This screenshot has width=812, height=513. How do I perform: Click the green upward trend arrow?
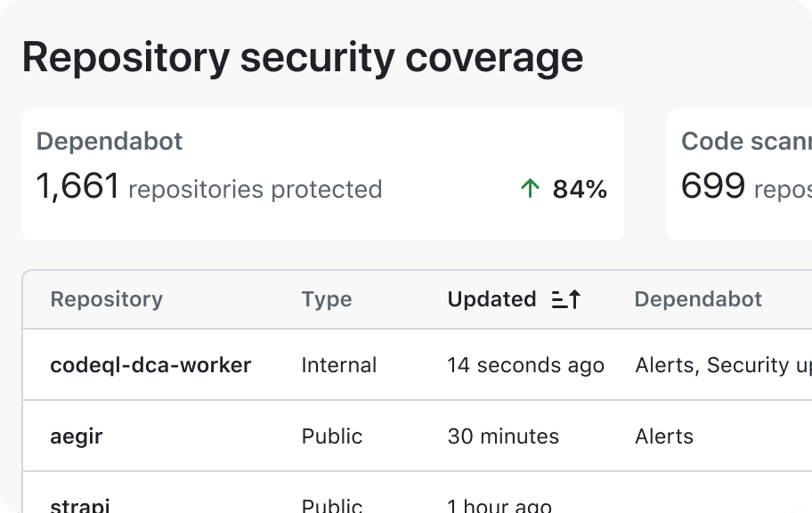pyautogui.click(x=530, y=189)
